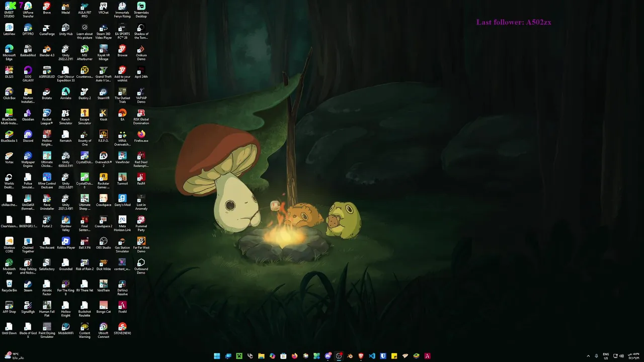Viewport: 644px width, 362px height.
Task: Open the MobileWiFi desktop shortcut
Action: [x=66, y=329]
